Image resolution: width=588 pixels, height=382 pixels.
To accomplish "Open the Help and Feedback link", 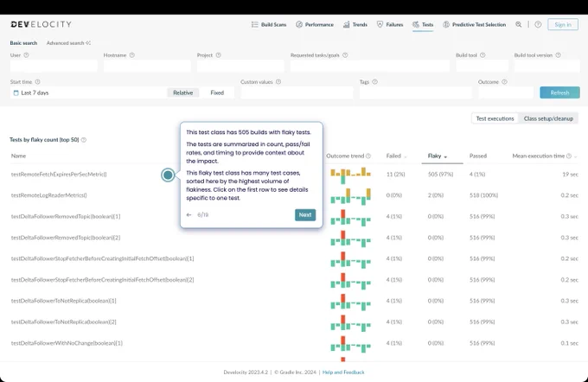I will [x=343, y=372].
